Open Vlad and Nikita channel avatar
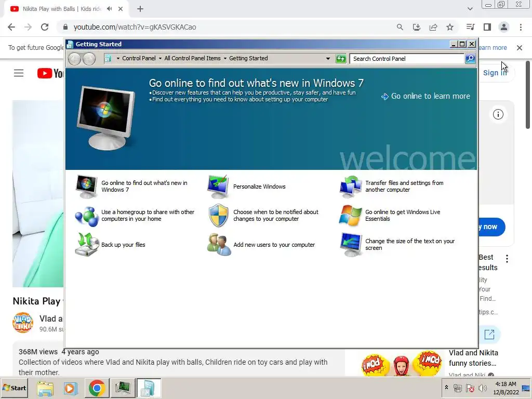Screen dimensions: 532x399 click(x=23, y=322)
